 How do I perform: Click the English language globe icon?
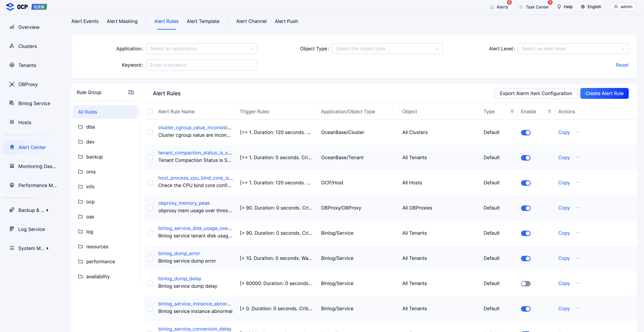click(x=583, y=7)
